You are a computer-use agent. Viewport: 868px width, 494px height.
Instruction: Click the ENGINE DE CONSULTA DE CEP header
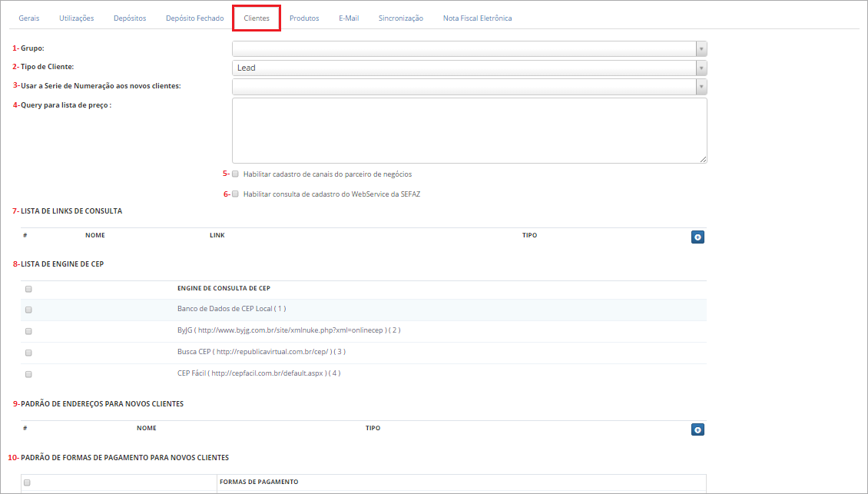coord(224,289)
